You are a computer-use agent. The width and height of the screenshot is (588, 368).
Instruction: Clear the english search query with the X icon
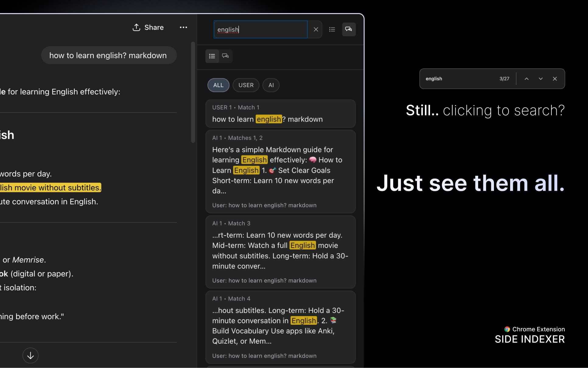pos(316,29)
